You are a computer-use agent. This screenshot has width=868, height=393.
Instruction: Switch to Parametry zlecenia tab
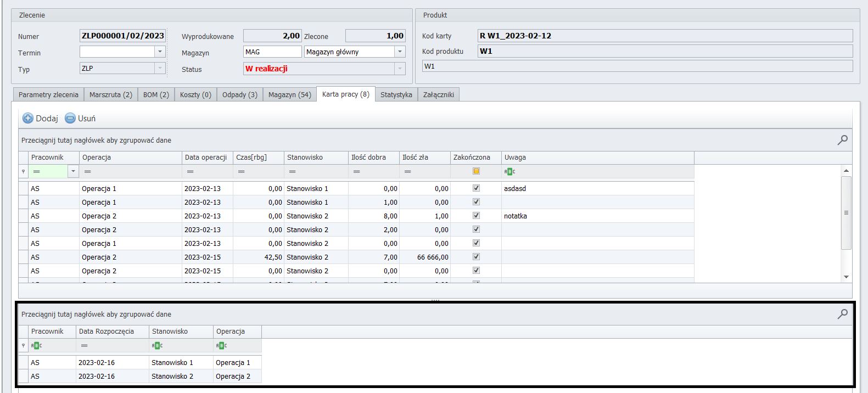click(48, 94)
